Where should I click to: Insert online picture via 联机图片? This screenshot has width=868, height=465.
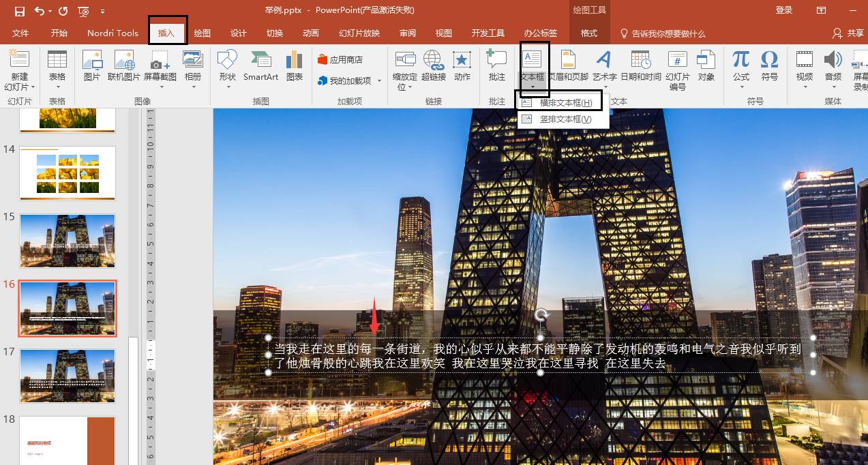tap(124, 65)
